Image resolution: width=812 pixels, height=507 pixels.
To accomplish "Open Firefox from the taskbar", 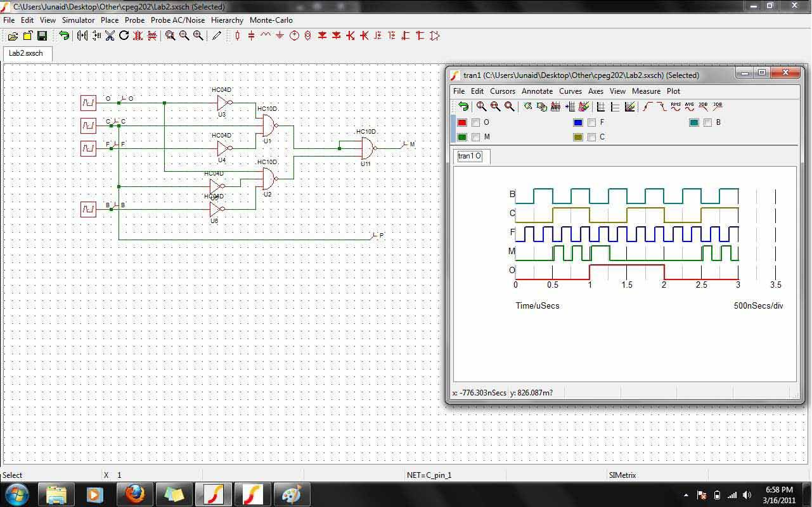I will 134,495.
